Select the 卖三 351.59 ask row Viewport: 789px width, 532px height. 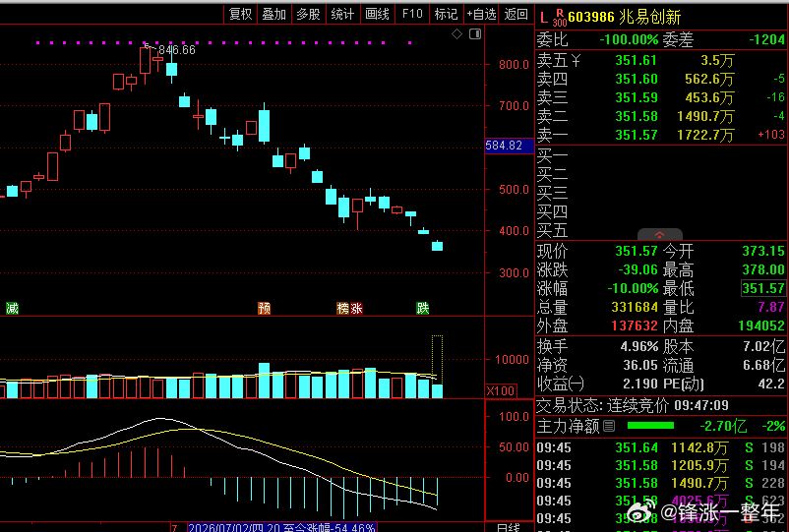[661, 98]
